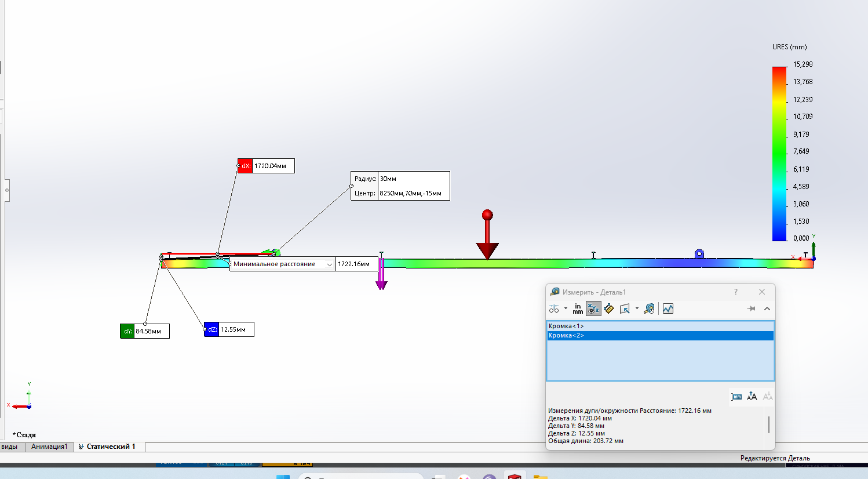Viewport: 868px width, 479px height.
Task: Expand the Arc/Circle measurements dropdown arrow
Action: coord(566,309)
